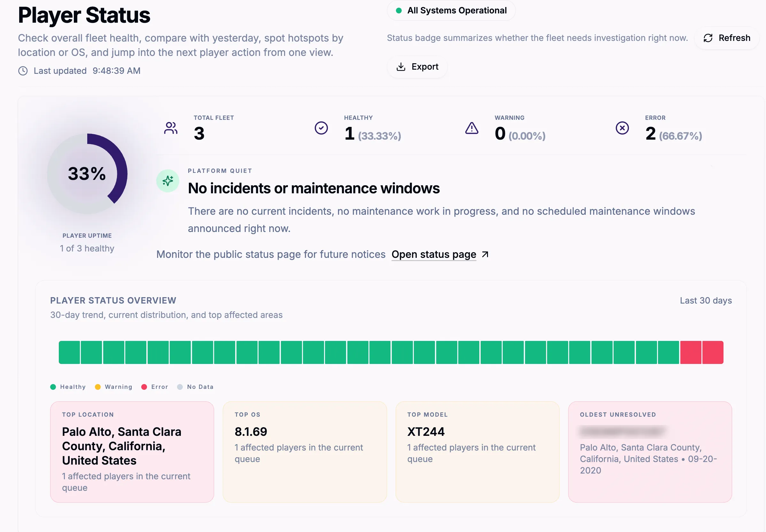Screen dimensions: 766x532
Task: Select the first green day in the 30-day trend
Action: [x=69, y=352]
